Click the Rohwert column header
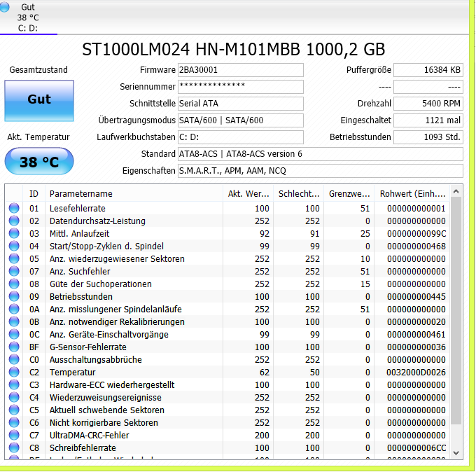The height and width of the screenshot is (472, 476). (x=412, y=193)
